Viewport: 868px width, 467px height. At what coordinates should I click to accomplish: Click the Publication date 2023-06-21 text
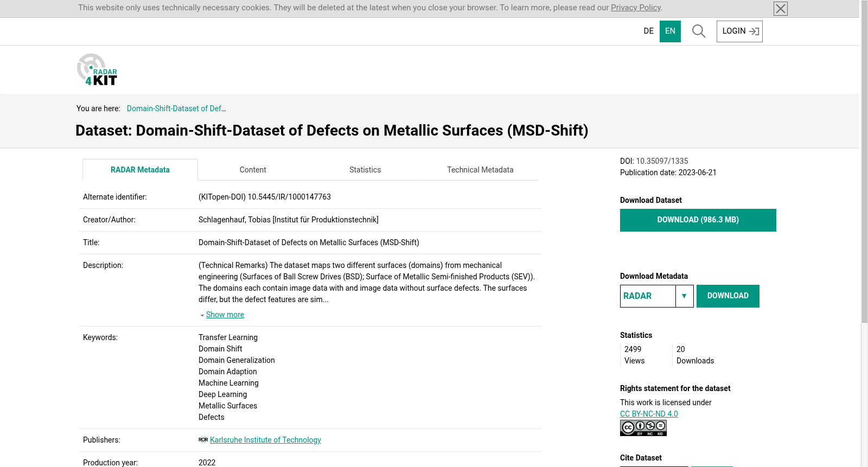pyautogui.click(x=668, y=172)
